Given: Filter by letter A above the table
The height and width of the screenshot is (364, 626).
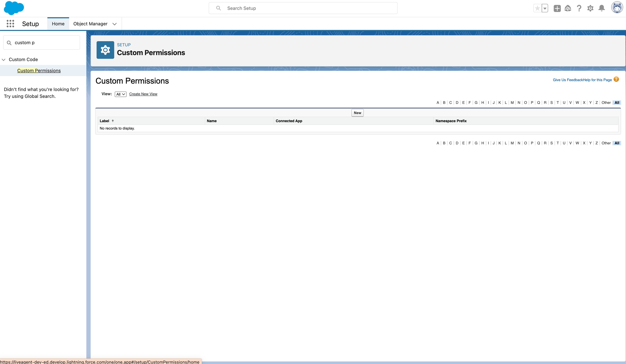Looking at the screenshot, I should tap(438, 102).
